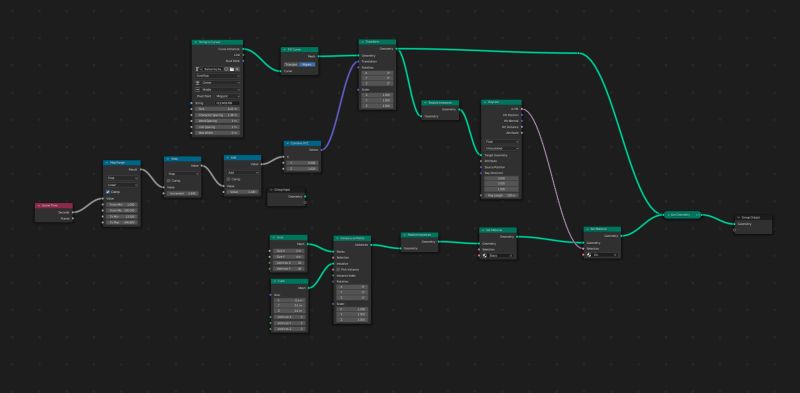The width and height of the screenshot is (800, 393).
Task: Collapse the Raycast node
Action: pos(485,102)
